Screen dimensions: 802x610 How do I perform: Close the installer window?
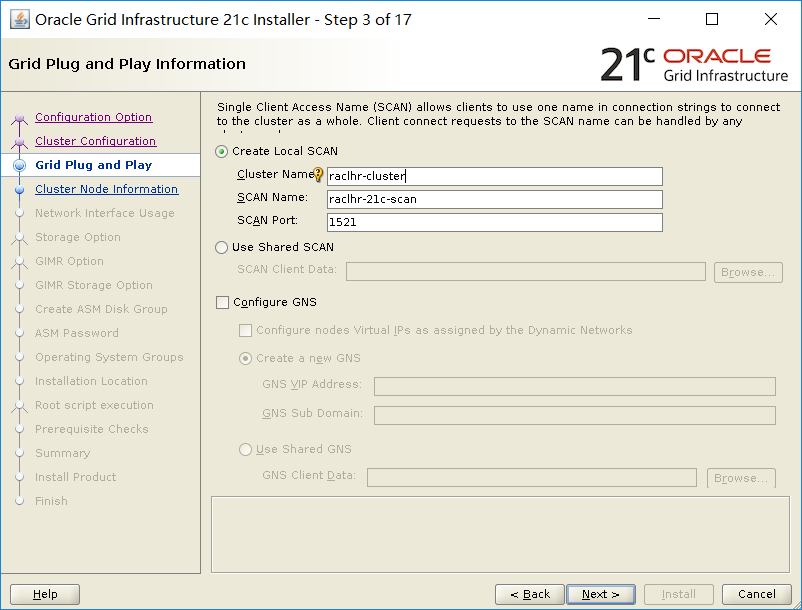[771, 19]
